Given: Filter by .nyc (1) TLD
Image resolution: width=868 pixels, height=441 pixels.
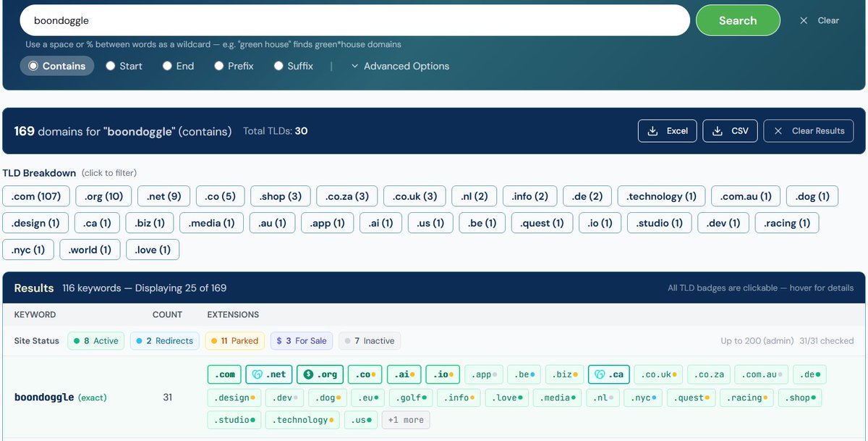Looking at the screenshot, I should pyautogui.click(x=28, y=250).
